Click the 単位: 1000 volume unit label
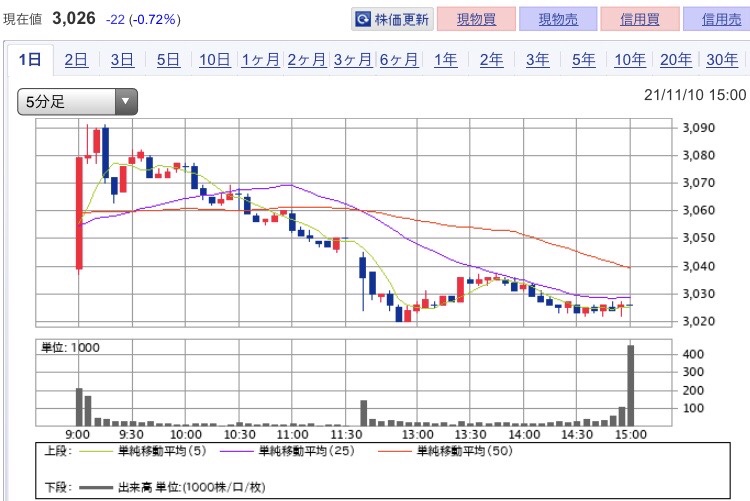The image size is (750, 501). [x=70, y=347]
